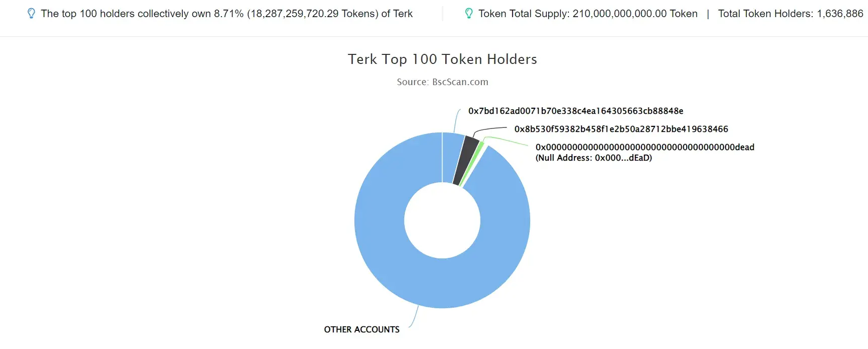
Task: Click the top 100 holders 8.71% summary text
Action: pyautogui.click(x=227, y=14)
